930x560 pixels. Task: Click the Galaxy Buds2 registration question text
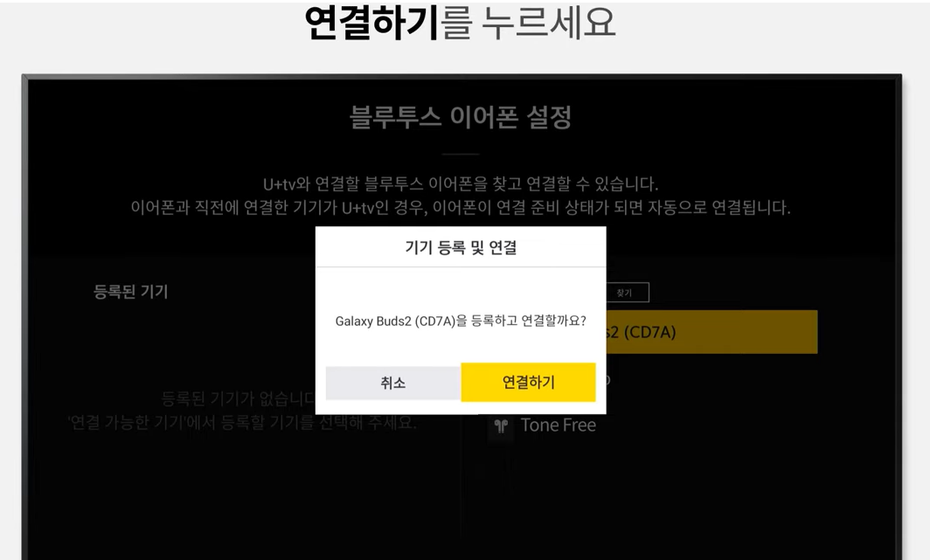[461, 321]
